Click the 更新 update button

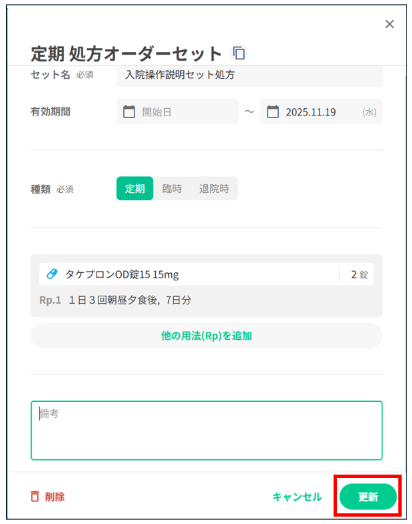368,497
